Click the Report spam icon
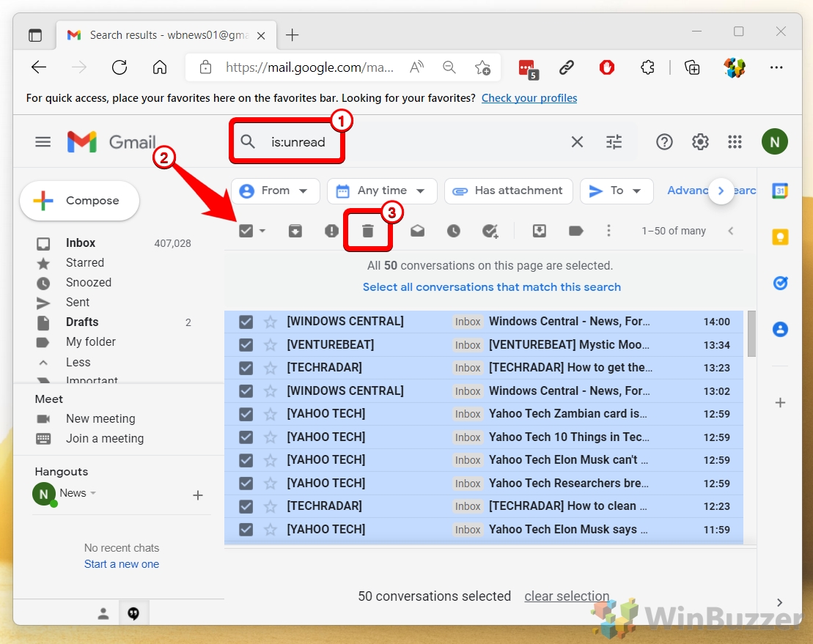Viewport: 813px width, 644px height. pyautogui.click(x=332, y=231)
